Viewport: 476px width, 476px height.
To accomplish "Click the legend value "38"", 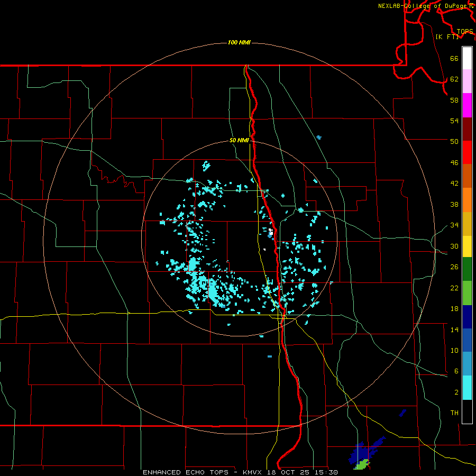I will (454, 204).
